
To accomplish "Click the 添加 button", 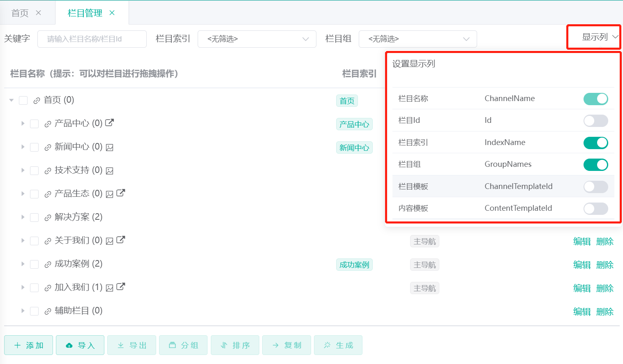I will [29, 345].
